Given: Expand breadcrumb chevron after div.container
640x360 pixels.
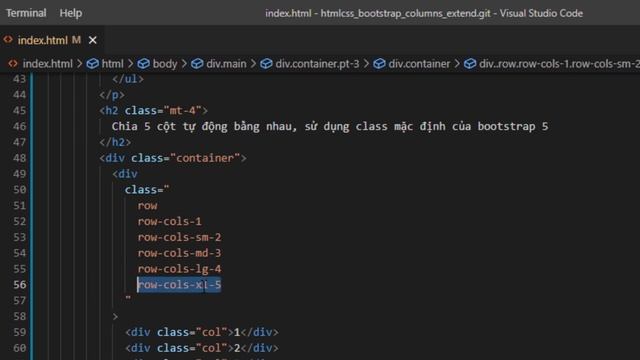Looking at the screenshot, I should point(457,64).
